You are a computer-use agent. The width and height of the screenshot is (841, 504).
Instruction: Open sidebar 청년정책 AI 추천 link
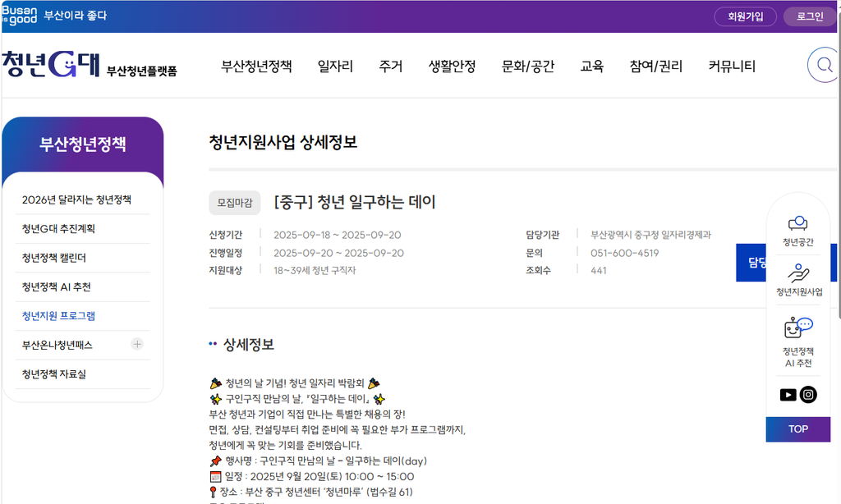(57, 286)
